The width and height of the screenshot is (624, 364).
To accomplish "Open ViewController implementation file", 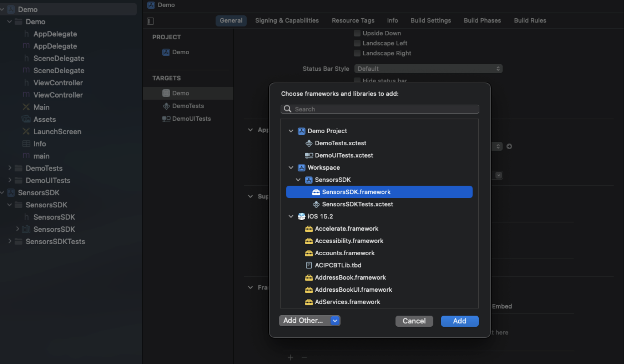I will coord(52,95).
